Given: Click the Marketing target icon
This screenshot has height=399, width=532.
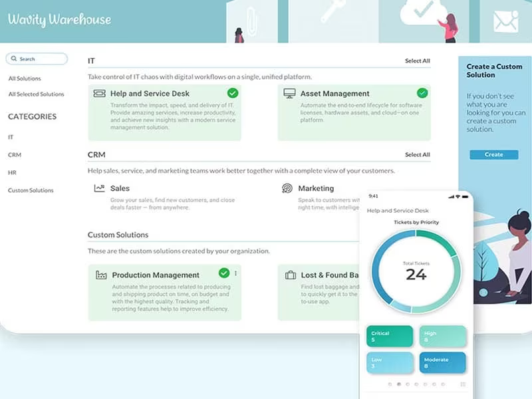Looking at the screenshot, I should click(287, 188).
